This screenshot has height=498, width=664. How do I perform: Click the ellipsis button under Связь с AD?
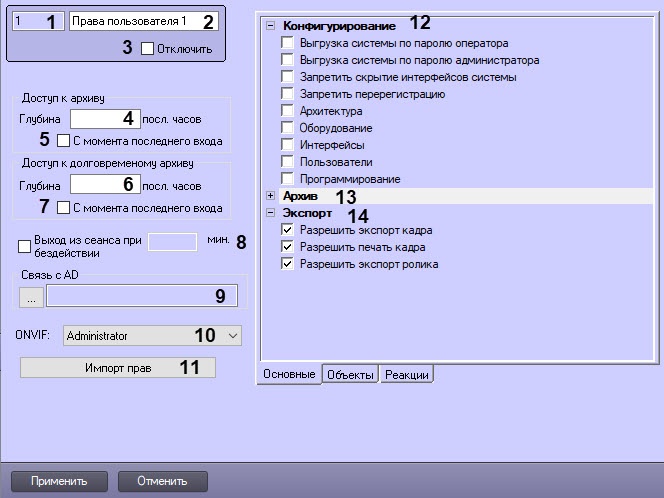(x=31, y=296)
